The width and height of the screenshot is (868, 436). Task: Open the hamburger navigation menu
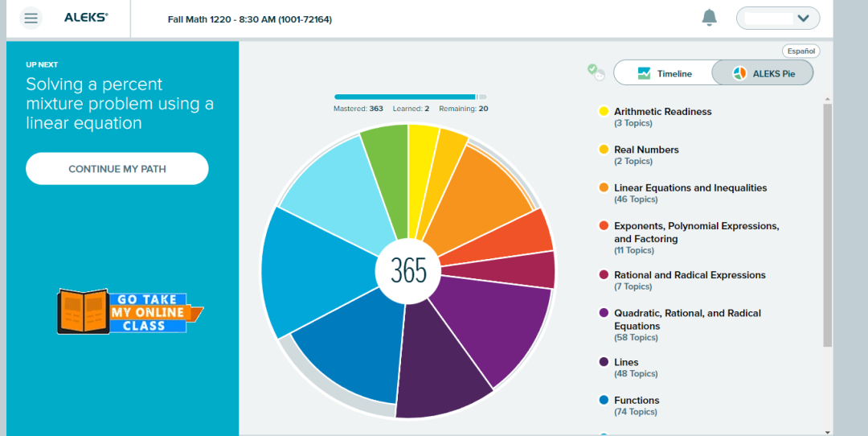click(x=31, y=18)
